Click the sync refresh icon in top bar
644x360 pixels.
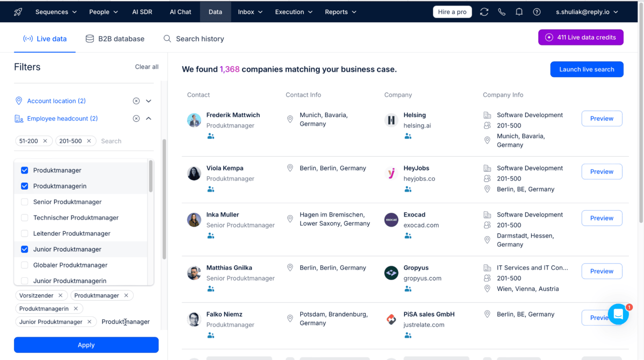pos(484,12)
